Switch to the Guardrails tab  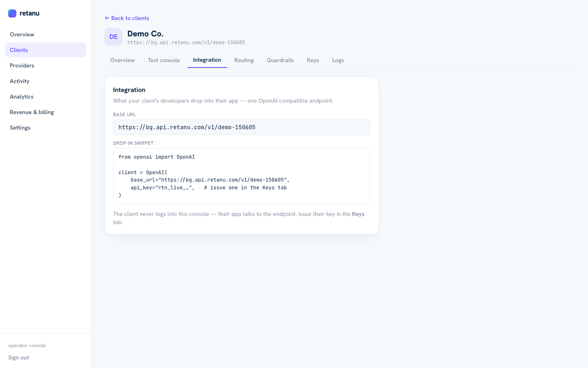coord(280,60)
